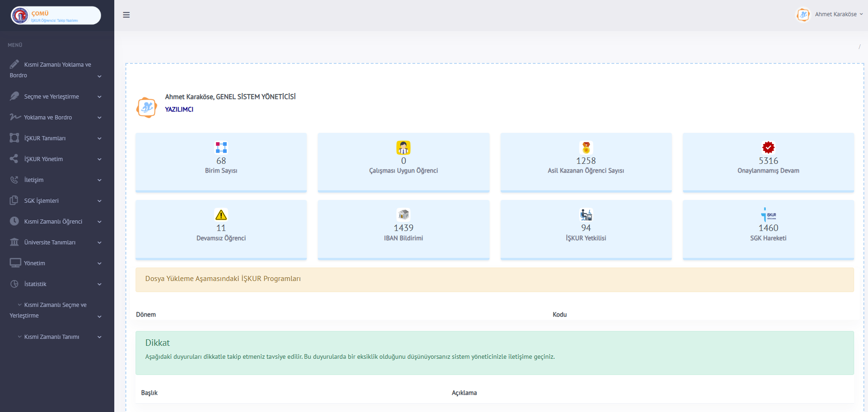Click the Onaylanmamış Devam red badge icon
The width and height of the screenshot is (868, 412).
pyautogui.click(x=769, y=148)
